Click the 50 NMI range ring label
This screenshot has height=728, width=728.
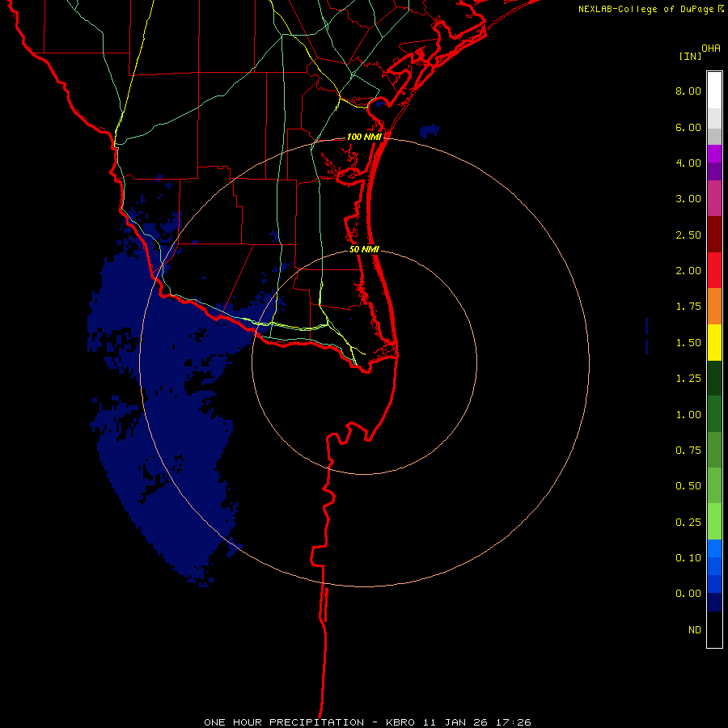click(364, 249)
